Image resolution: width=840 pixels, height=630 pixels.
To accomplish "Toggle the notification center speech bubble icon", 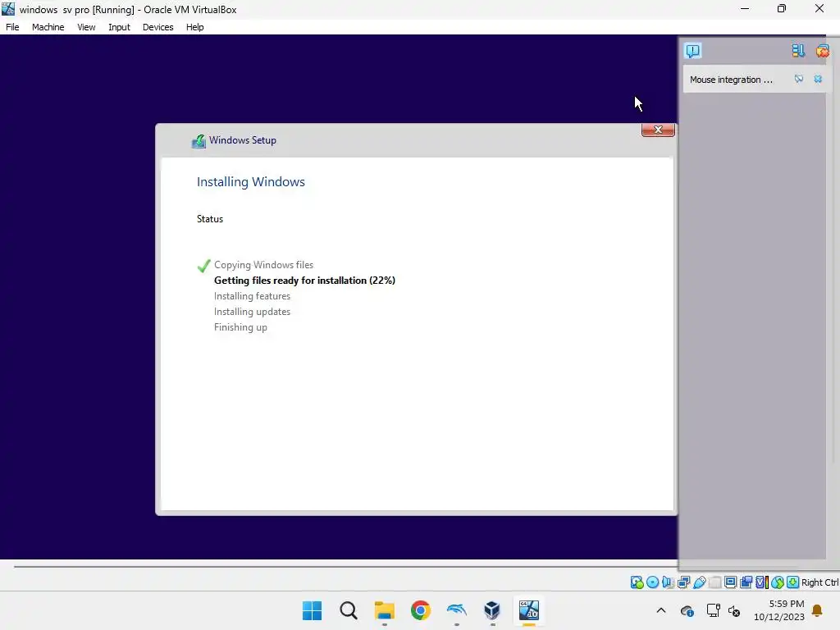I will point(692,51).
